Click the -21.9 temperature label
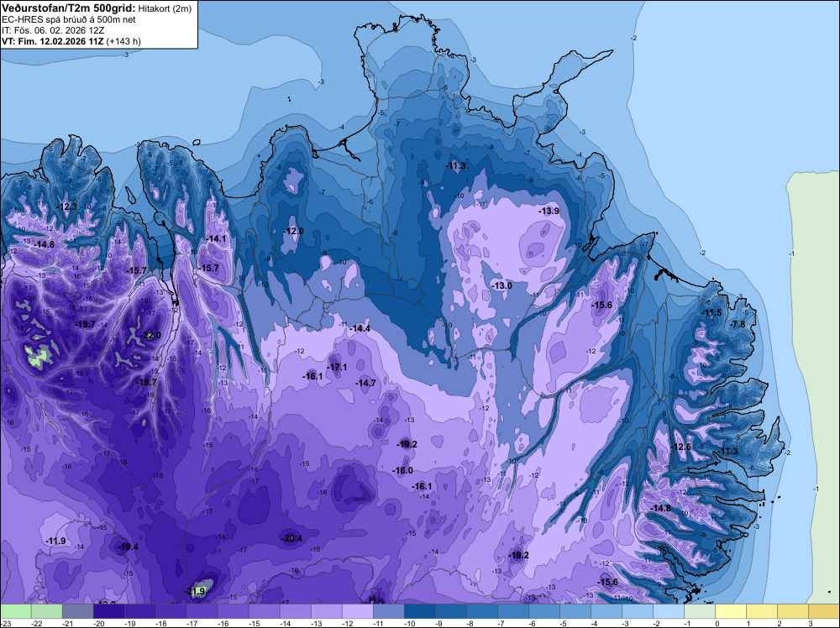The width and height of the screenshot is (840, 628). [x=196, y=591]
